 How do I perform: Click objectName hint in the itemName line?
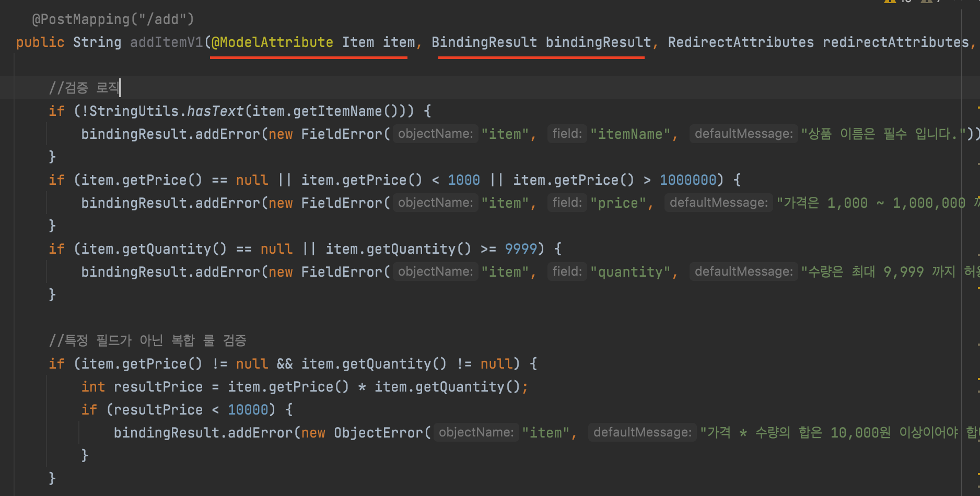pos(435,134)
